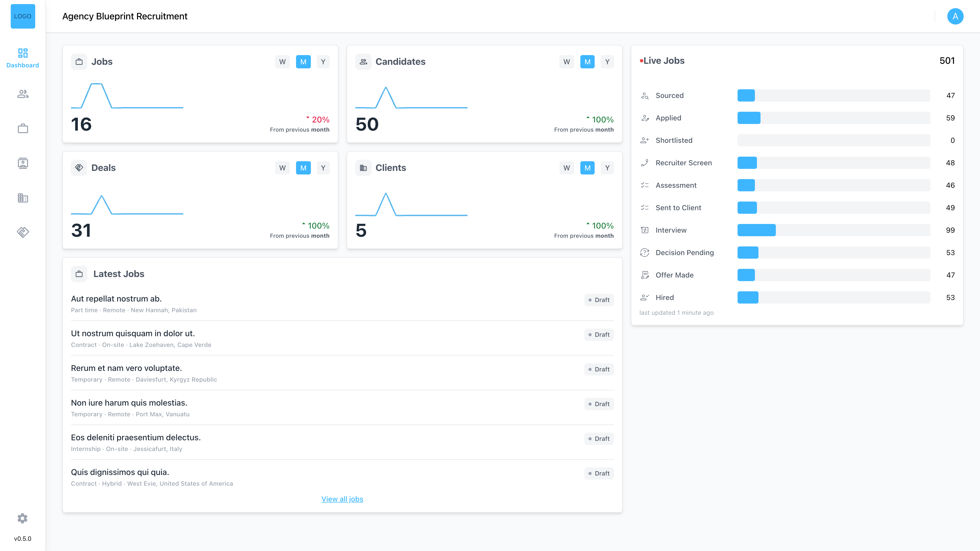
Task: Select the Users icon in the sidebar
Action: pos(22,94)
